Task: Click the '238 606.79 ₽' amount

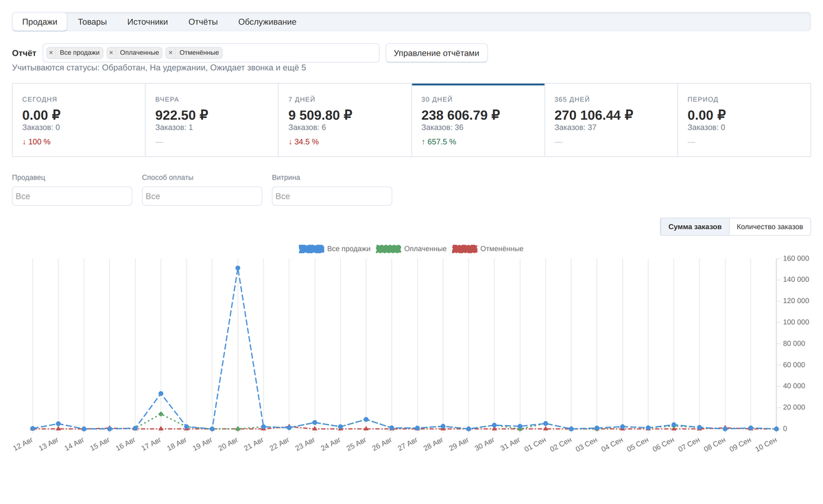Action: coord(460,115)
